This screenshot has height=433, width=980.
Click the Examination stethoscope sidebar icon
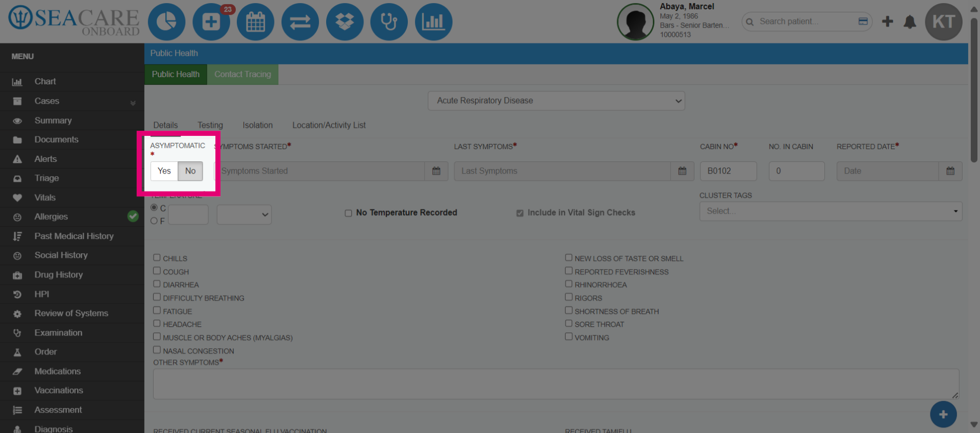click(x=17, y=333)
